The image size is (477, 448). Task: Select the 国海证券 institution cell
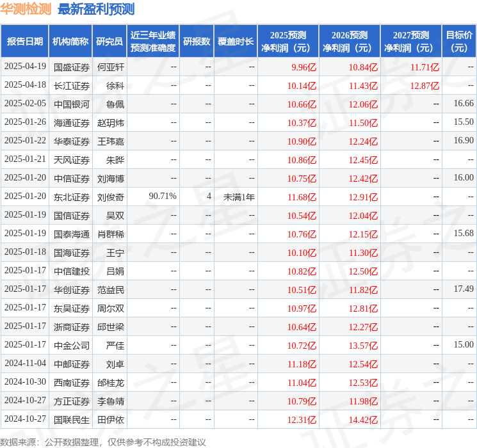[x=72, y=253]
